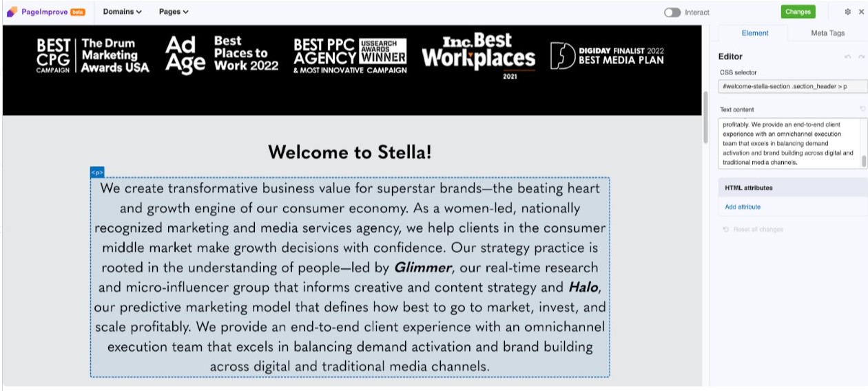The height and width of the screenshot is (391, 868).
Task: Click the PageImprove logo icon
Action: pos(12,12)
